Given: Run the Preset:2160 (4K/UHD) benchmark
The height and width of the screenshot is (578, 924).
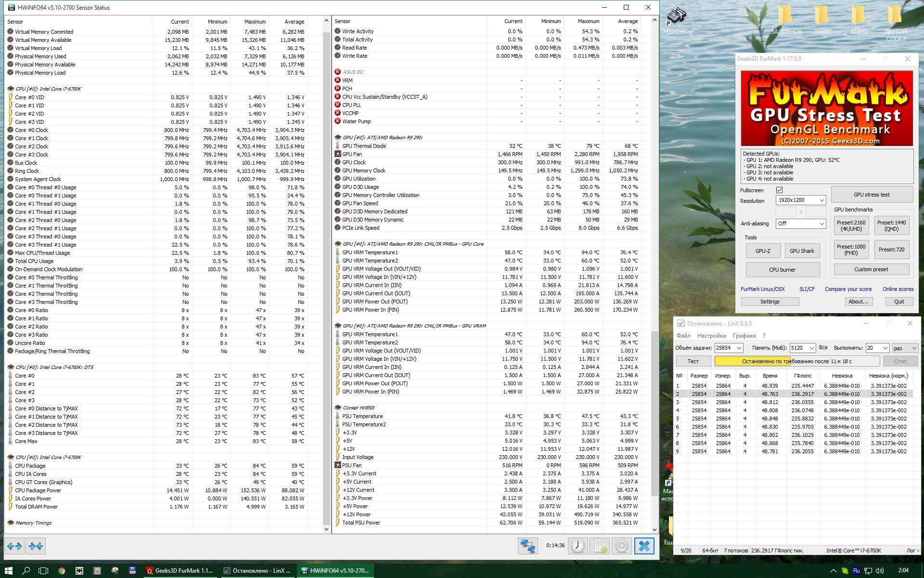Looking at the screenshot, I should (851, 225).
